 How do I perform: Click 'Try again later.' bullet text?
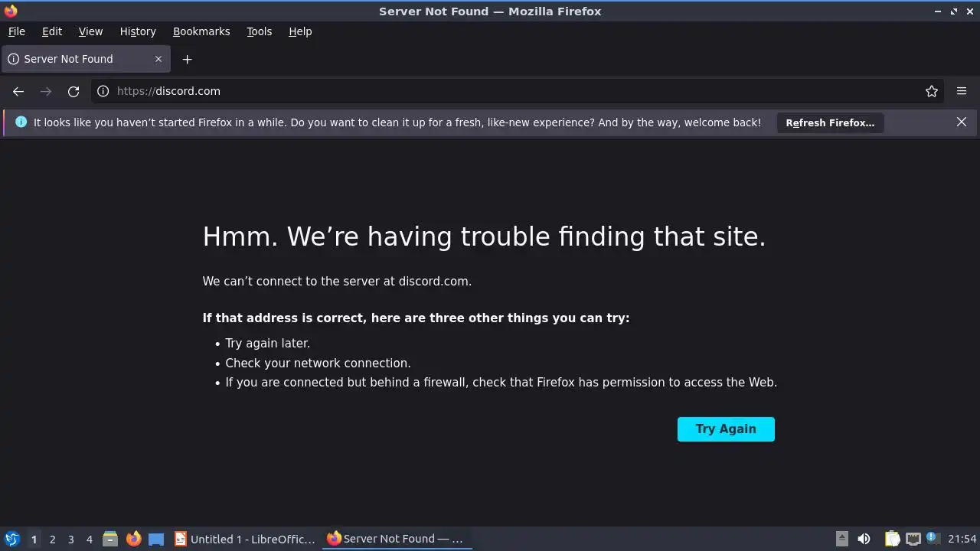pyautogui.click(x=267, y=343)
